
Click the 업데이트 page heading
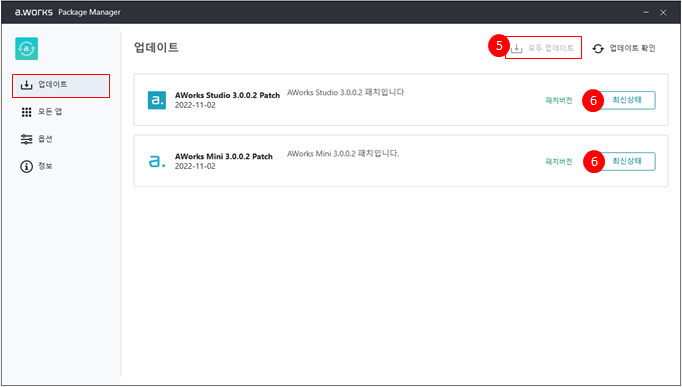(x=157, y=47)
